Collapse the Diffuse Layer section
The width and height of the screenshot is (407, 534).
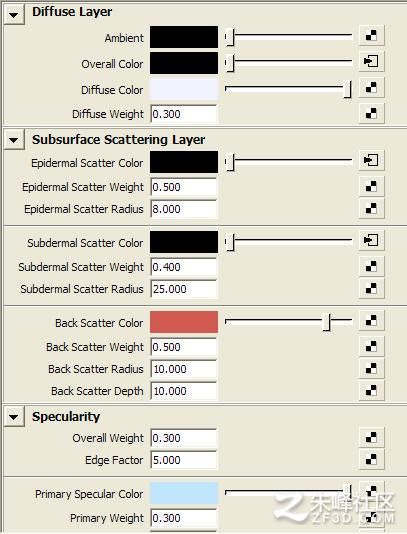pyautogui.click(x=14, y=15)
